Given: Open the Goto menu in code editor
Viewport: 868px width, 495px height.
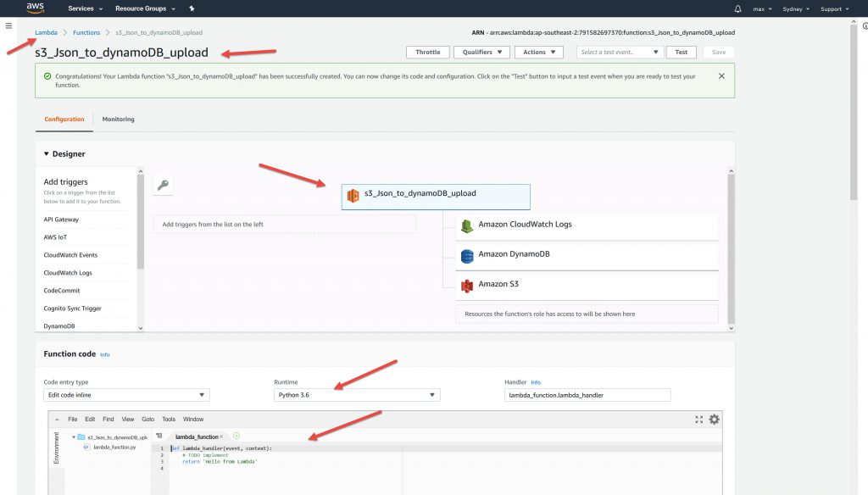Looking at the screenshot, I should click(x=148, y=419).
